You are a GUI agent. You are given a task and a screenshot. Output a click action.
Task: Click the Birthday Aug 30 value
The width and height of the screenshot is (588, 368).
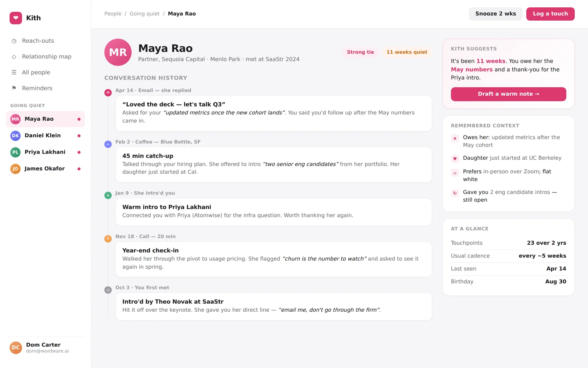point(556,282)
